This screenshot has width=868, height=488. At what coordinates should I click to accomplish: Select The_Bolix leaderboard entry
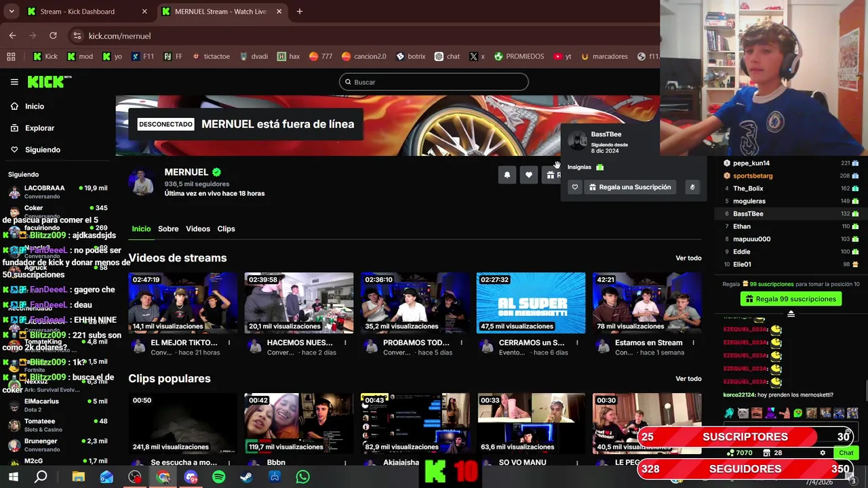click(791, 188)
